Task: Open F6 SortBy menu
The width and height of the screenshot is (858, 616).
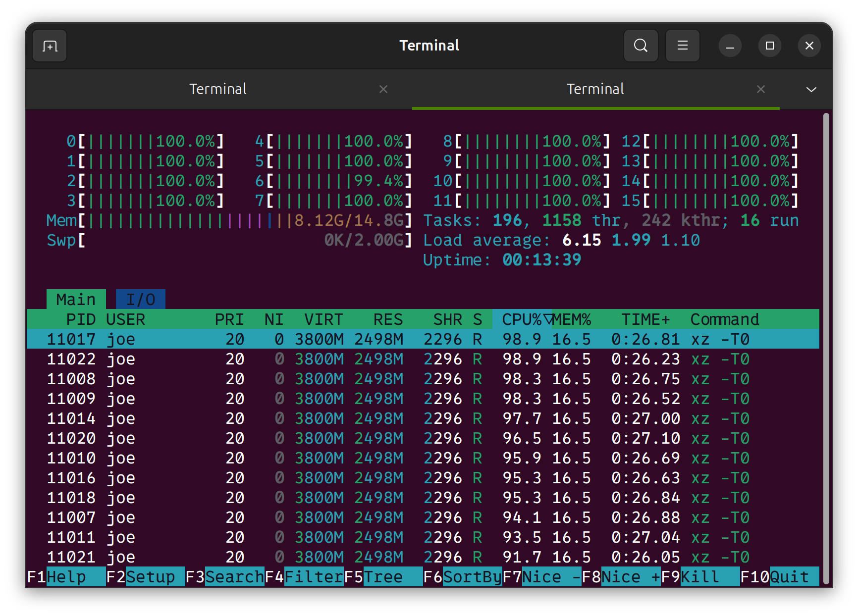Action: point(463,577)
